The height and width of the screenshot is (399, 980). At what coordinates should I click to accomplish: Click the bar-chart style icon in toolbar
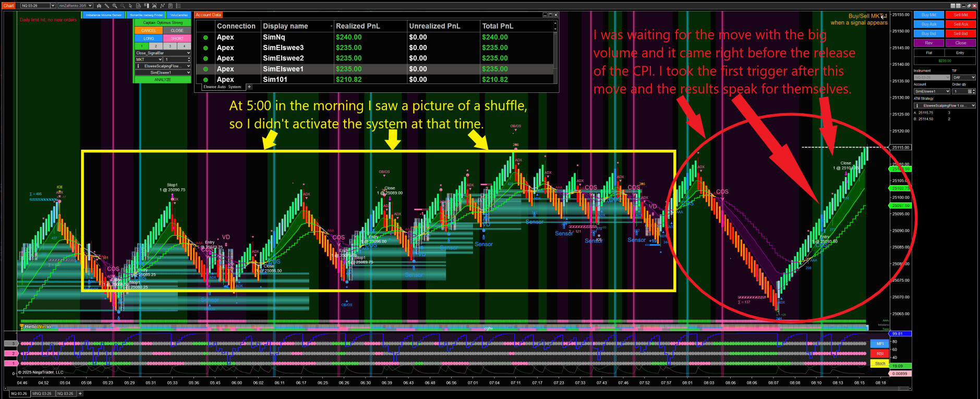click(100, 6)
